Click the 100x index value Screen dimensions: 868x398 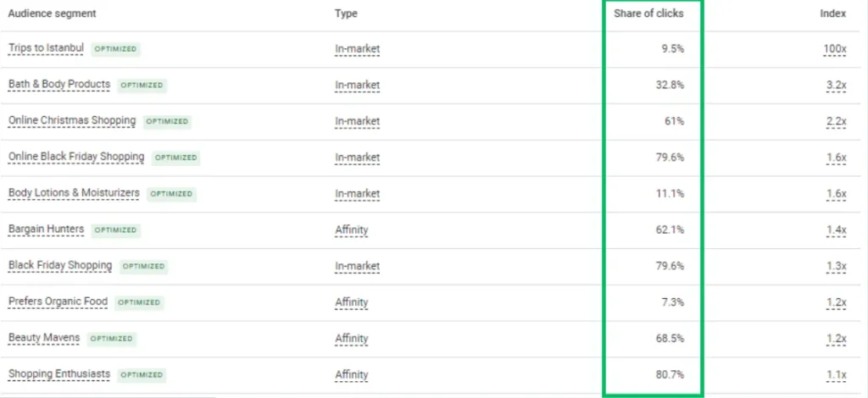(x=834, y=49)
